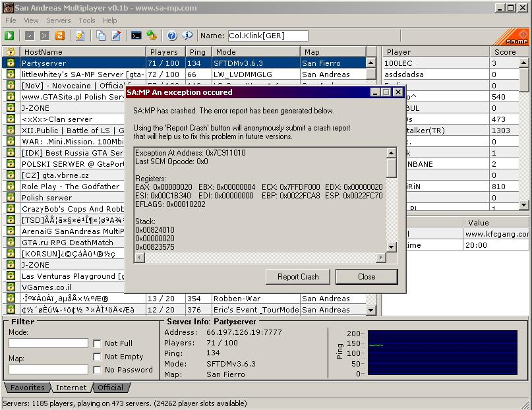Open the File menu
The width and height of the screenshot is (532, 410).
coord(11,20)
